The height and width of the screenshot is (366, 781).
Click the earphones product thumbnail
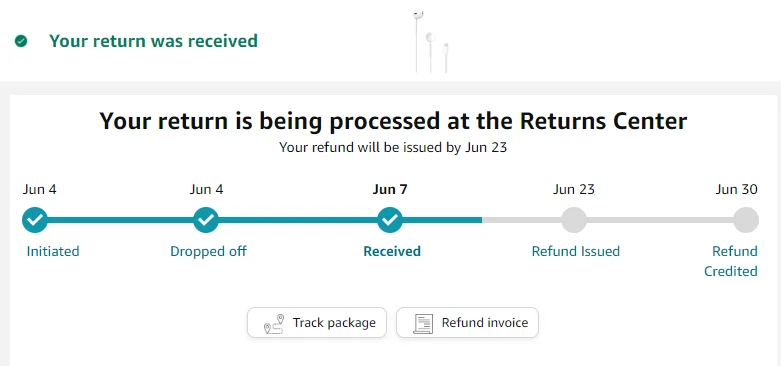pyautogui.click(x=431, y=41)
